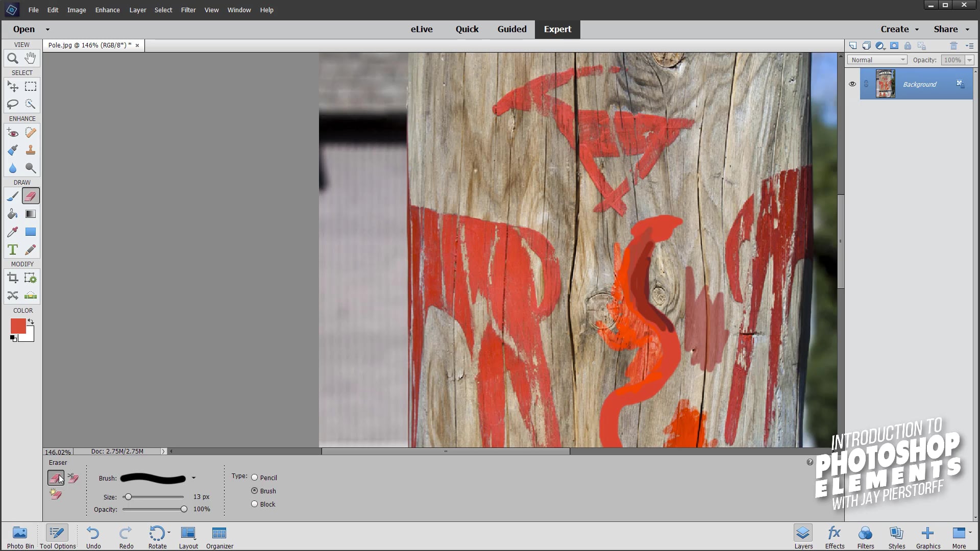Set eraser type to Block
Screen dimensions: 980x551
click(254, 504)
